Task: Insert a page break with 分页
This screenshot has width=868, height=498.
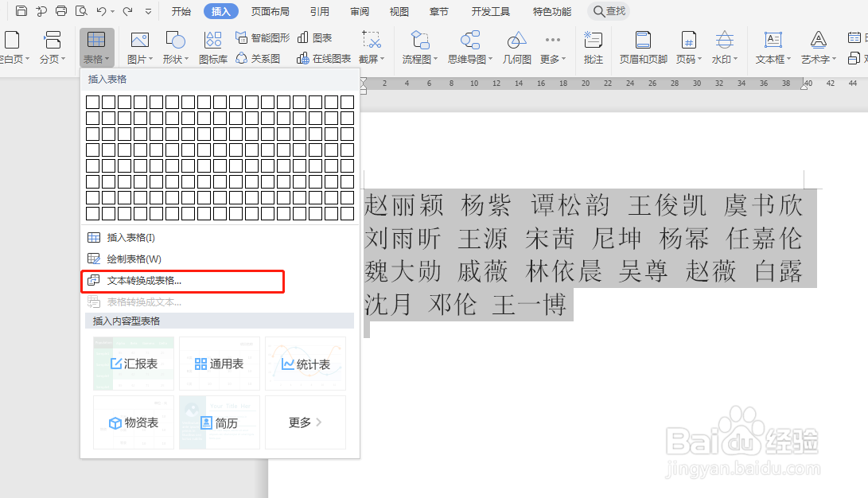Action: click(52, 47)
